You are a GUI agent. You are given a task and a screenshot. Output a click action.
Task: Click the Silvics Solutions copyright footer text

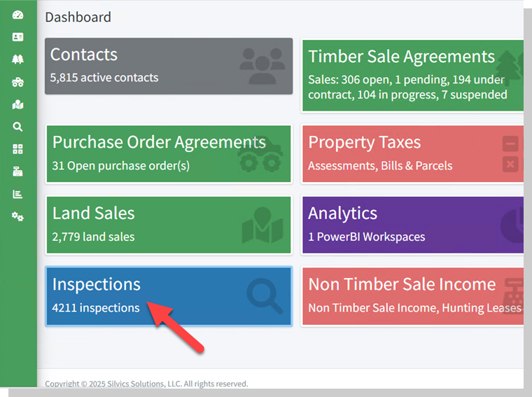[146, 384]
